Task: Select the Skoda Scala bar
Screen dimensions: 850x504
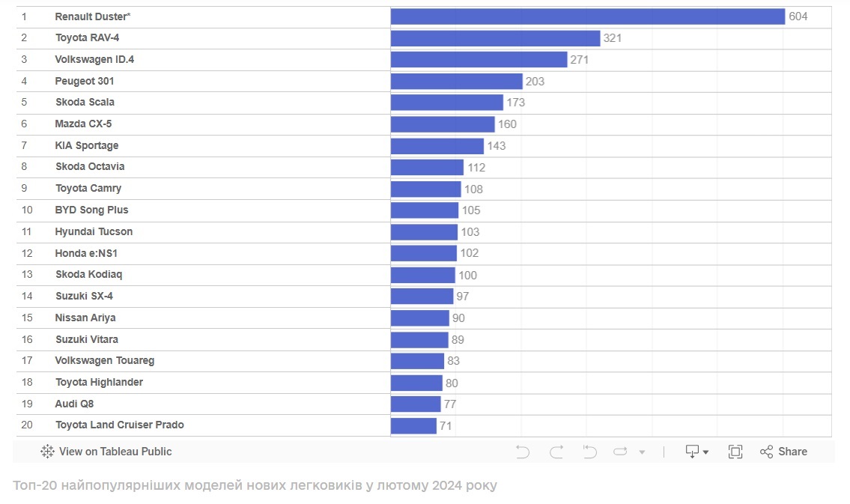Action: point(446,103)
